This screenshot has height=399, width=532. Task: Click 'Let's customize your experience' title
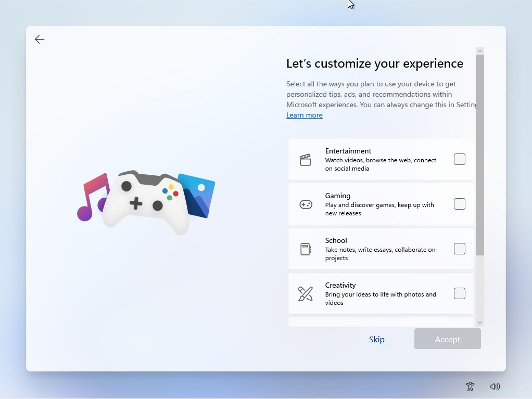(x=375, y=63)
